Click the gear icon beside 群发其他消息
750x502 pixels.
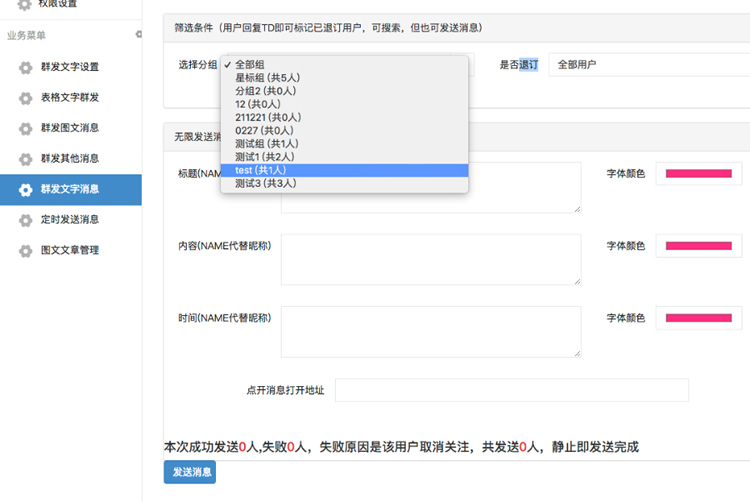25,159
